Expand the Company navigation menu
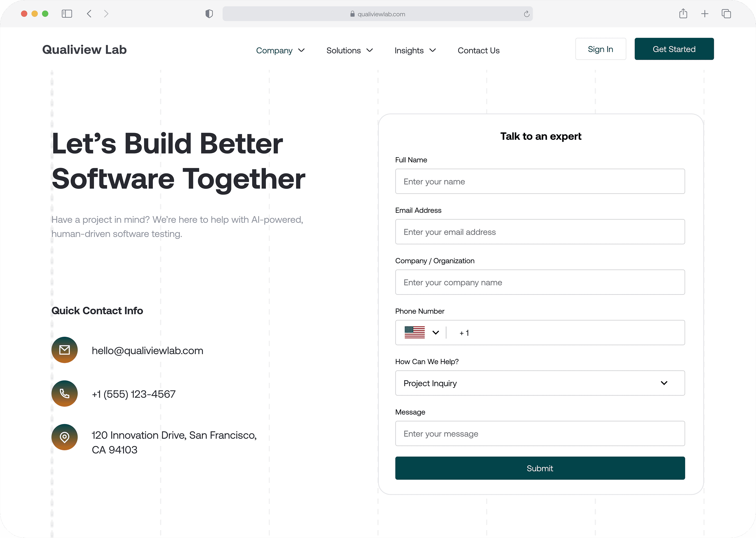The image size is (756, 538). click(280, 50)
